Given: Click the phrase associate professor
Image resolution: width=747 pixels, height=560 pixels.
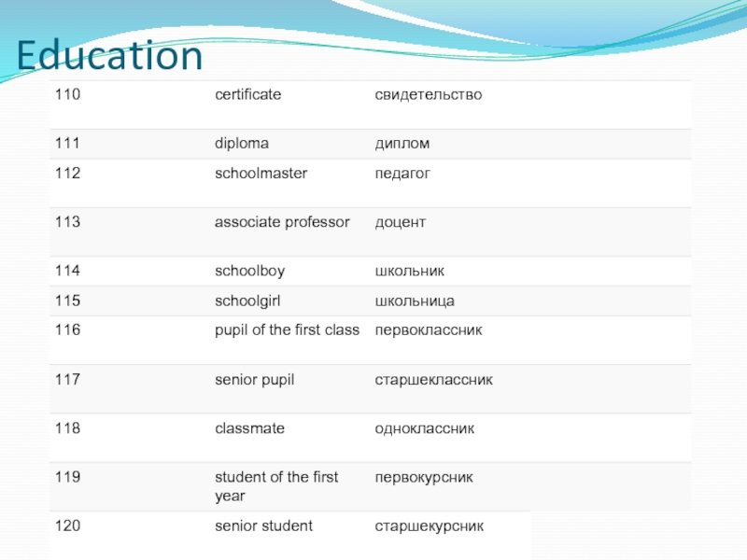Looking at the screenshot, I should coord(282,222).
